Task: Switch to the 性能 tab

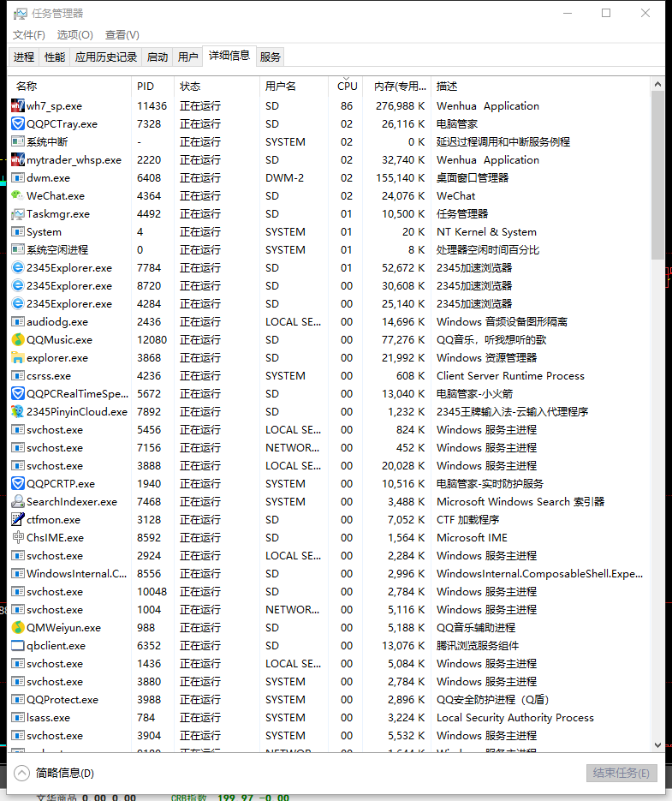Action: [55, 57]
